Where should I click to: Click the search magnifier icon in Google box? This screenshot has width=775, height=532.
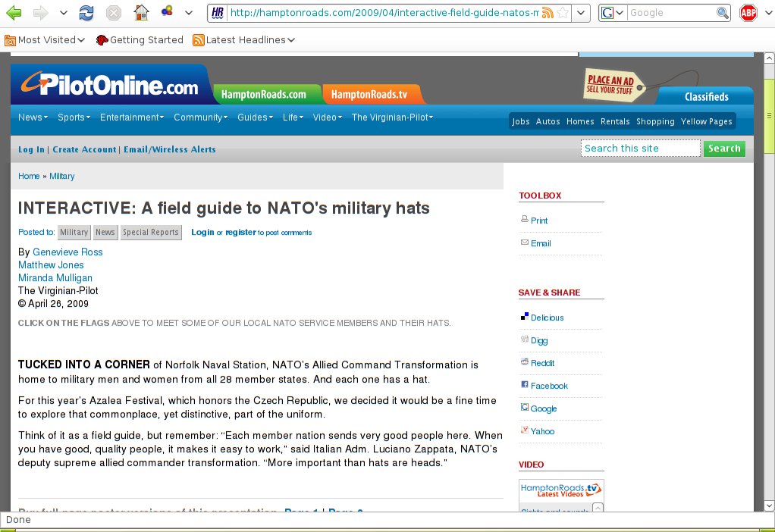coord(723,13)
